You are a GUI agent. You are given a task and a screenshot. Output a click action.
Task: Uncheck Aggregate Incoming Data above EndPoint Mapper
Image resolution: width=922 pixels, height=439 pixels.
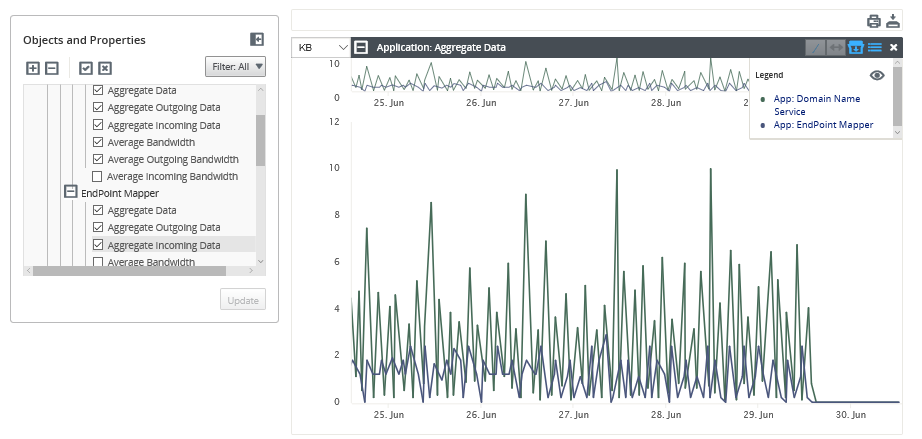coord(98,125)
